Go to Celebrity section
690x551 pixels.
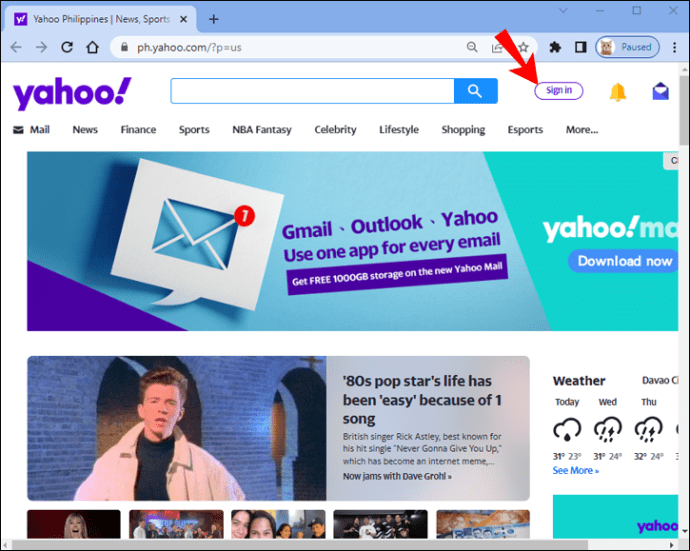pos(335,130)
